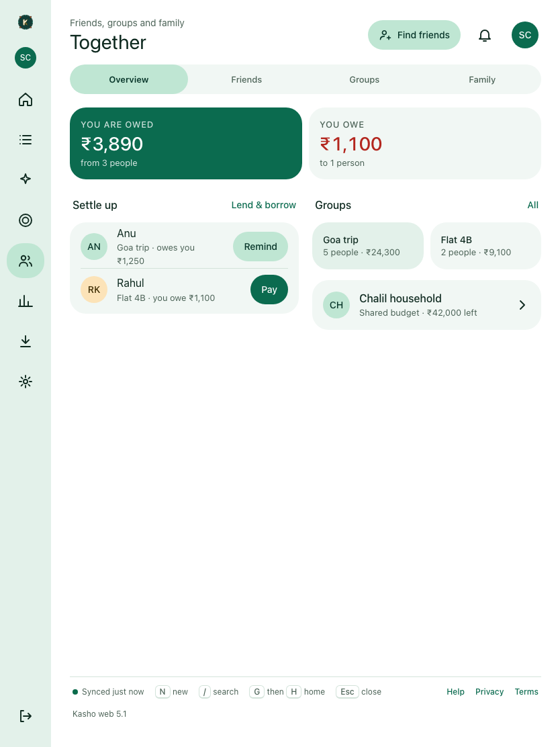560x747 pixels.
Task: Open the transactions list icon in sidebar
Action: pos(26,140)
